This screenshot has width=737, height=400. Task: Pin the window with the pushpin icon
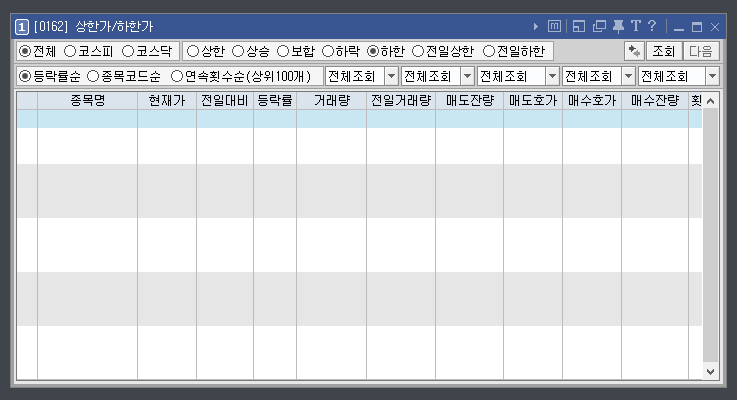point(619,26)
